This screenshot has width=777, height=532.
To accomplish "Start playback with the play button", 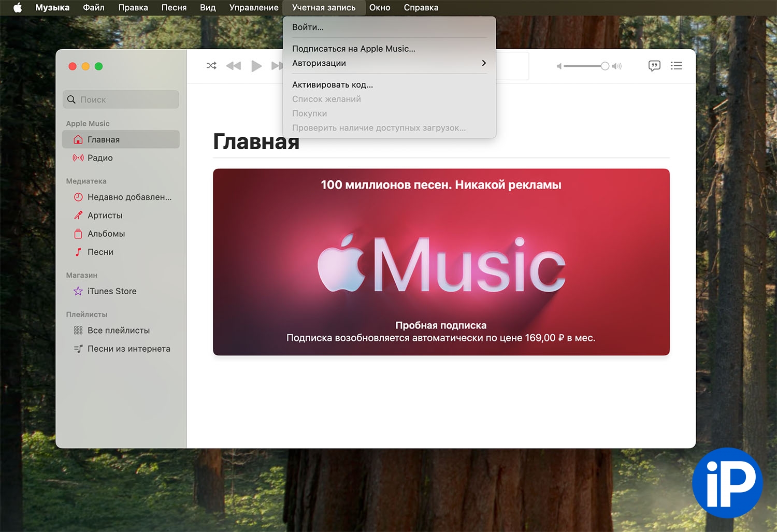I will [x=256, y=66].
